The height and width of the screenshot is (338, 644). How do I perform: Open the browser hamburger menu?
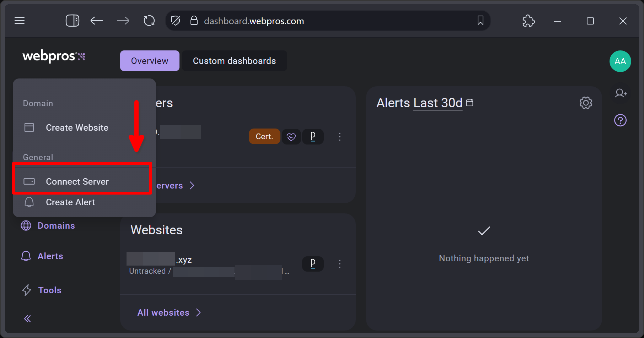tap(20, 21)
